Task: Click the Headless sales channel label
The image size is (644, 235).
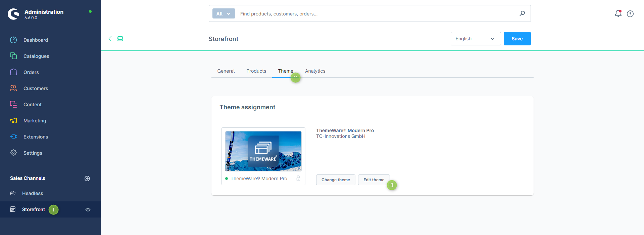Action: (33, 193)
